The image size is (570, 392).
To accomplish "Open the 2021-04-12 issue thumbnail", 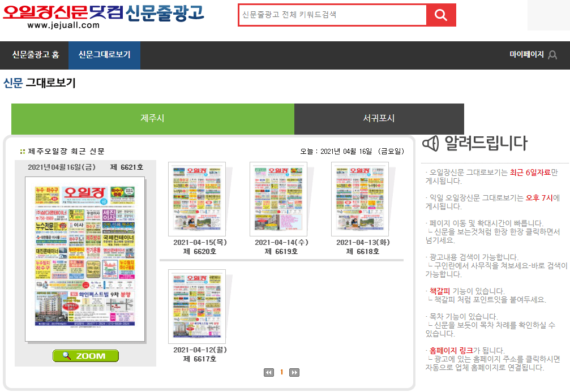I will [197, 307].
